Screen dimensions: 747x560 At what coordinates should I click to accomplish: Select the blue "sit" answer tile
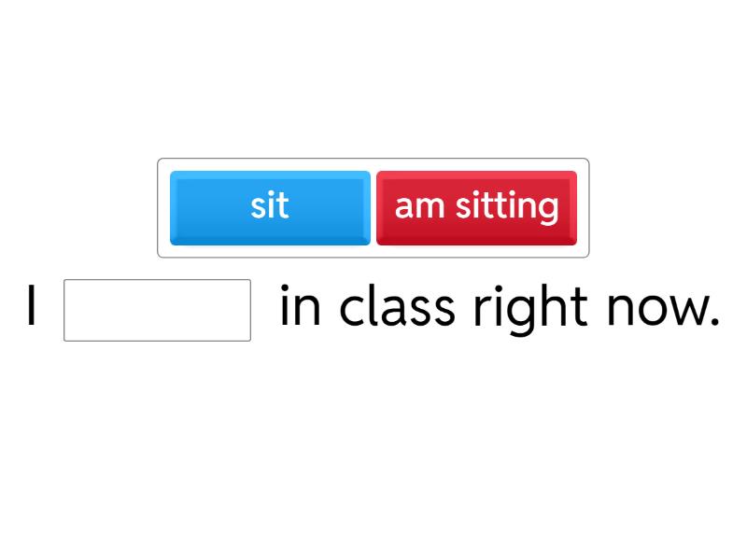click(x=270, y=207)
